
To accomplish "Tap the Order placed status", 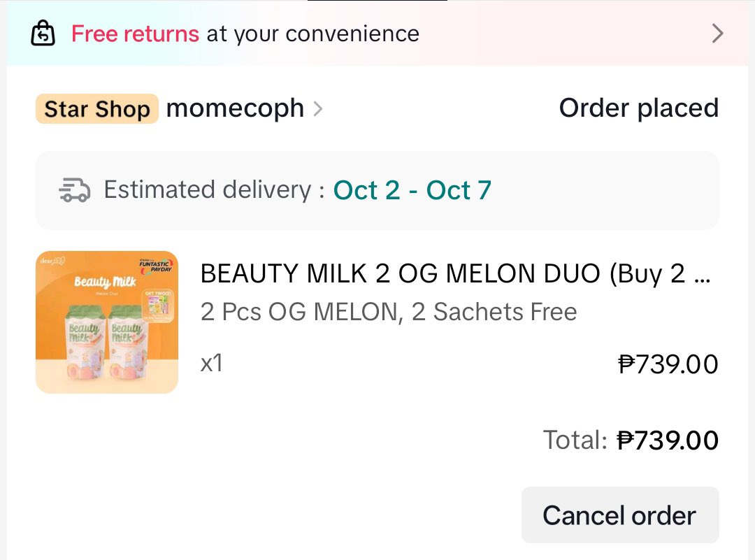I will point(638,108).
